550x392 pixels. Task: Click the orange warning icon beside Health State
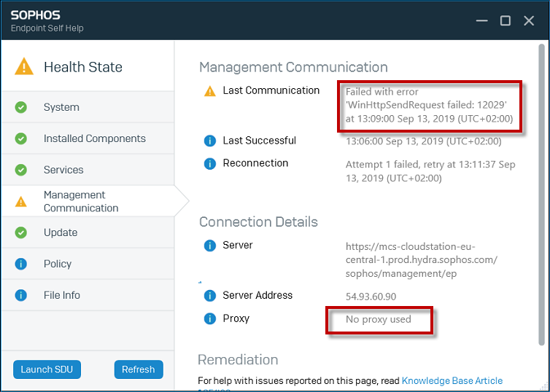point(24,66)
